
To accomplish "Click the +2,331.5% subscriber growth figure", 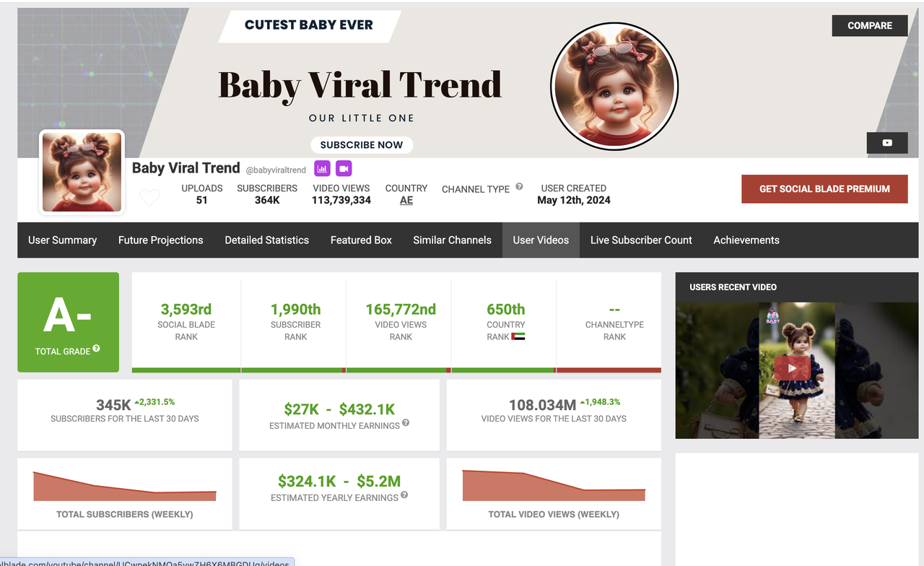I will pos(154,402).
